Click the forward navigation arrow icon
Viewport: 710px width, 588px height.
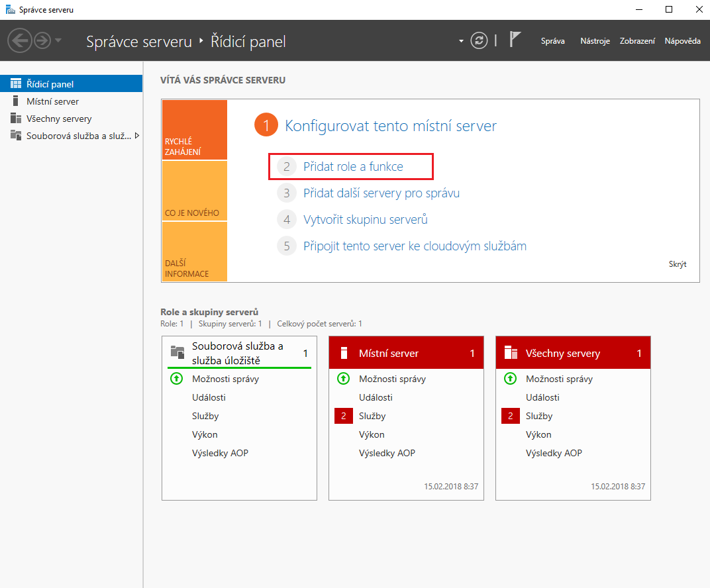42,40
